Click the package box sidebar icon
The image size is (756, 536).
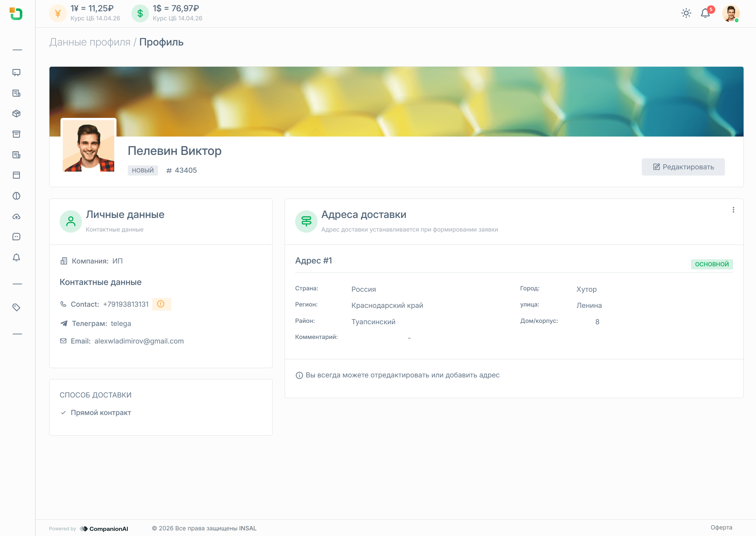pyautogui.click(x=16, y=114)
